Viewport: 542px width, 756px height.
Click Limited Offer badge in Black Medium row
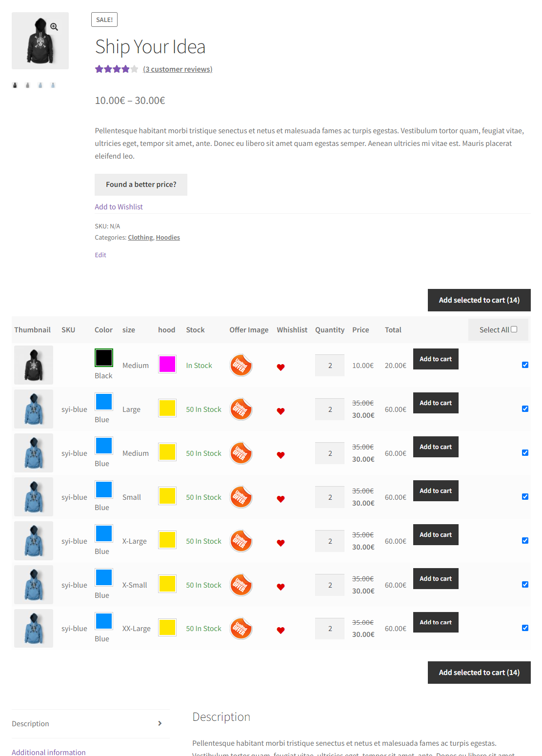[241, 365]
